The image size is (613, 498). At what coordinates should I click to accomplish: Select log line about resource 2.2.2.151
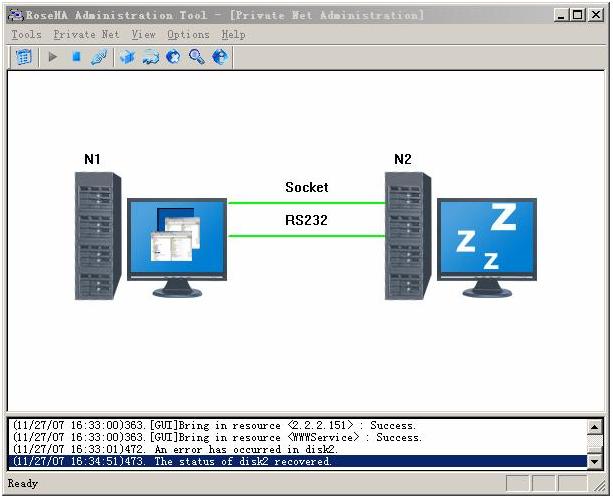click(x=298, y=425)
